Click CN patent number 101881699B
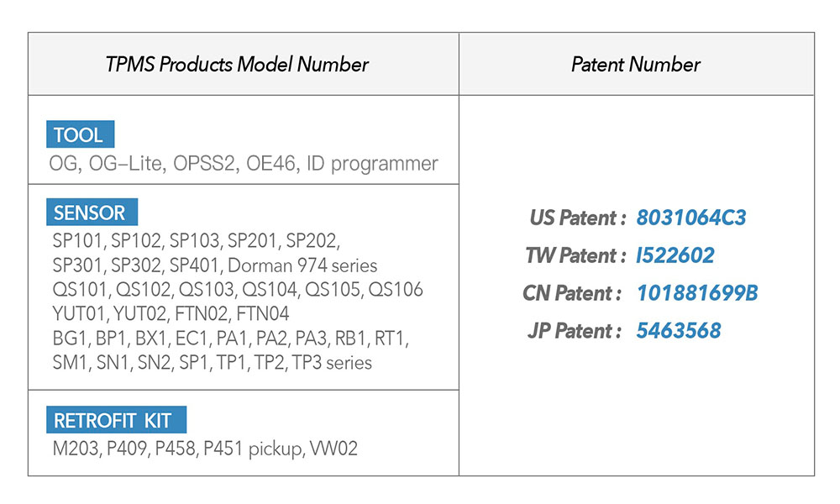This screenshot has width=840, height=504. click(x=697, y=293)
